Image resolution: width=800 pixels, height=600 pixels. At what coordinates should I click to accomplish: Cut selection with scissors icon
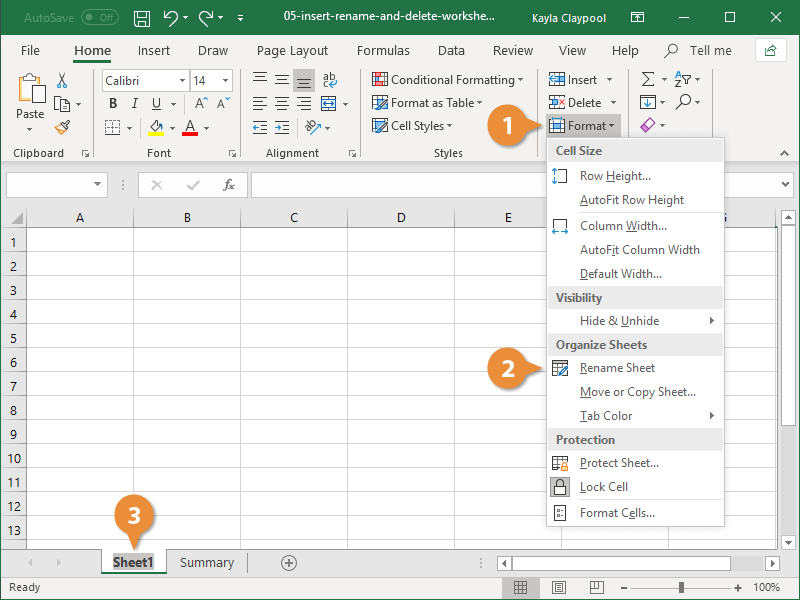point(62,80)
